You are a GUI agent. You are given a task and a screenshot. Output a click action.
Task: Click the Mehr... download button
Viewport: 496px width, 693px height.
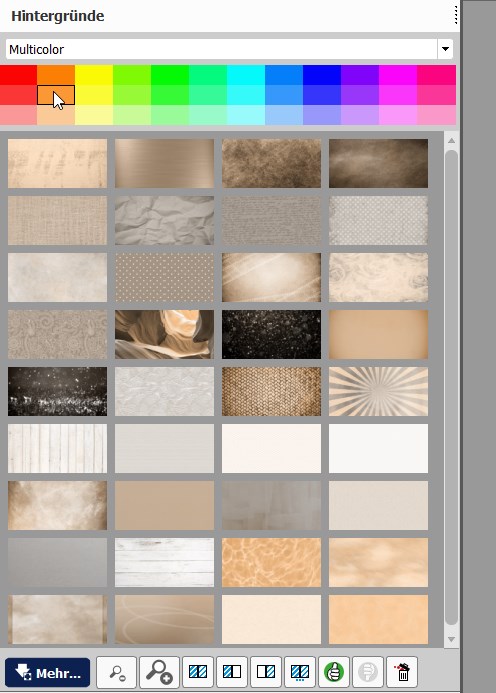[x=47, y=672]
